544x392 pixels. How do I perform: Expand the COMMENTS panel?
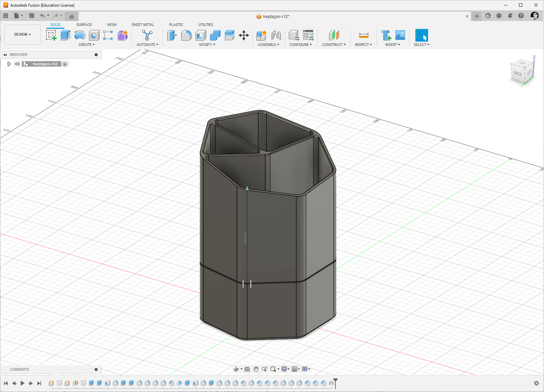(96, 369)
